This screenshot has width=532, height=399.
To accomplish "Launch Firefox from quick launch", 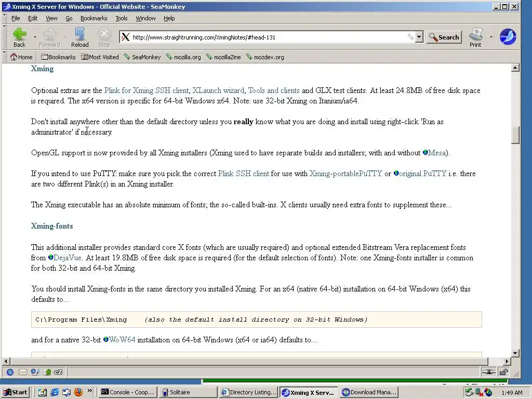I will pyautogui.click(x=78, y=392).
